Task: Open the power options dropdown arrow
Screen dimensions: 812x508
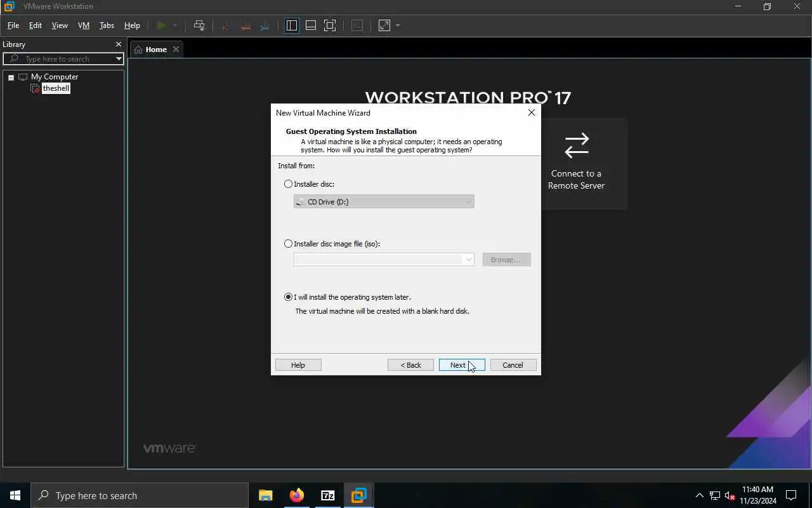Action: tap(175, 25)
